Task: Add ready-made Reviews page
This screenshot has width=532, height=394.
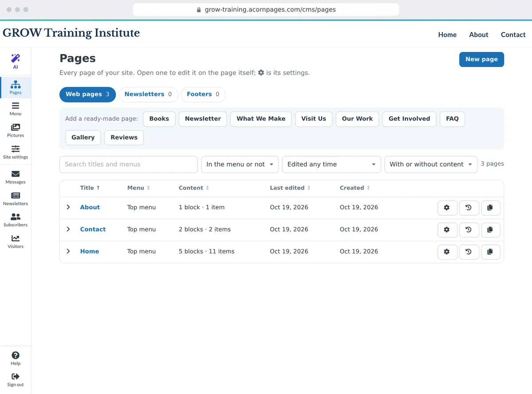Action: coord(124,138)
